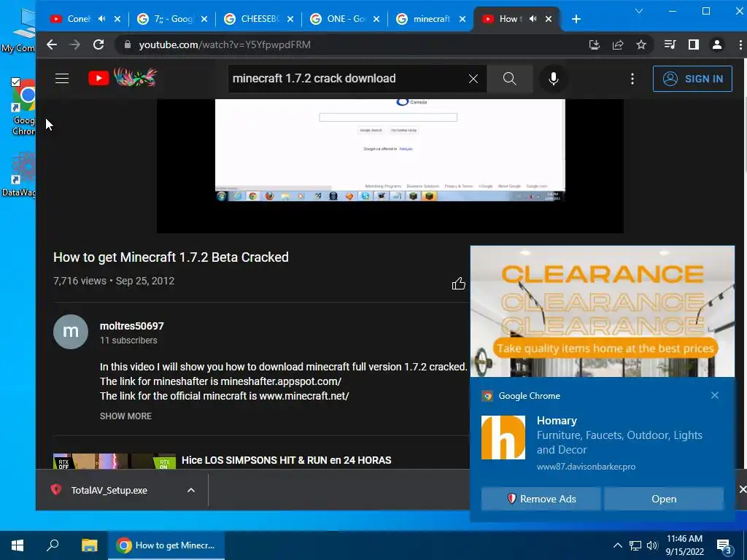747x560 pixels.
Task: Open Action Center notifications
Action: pos(724,545)
